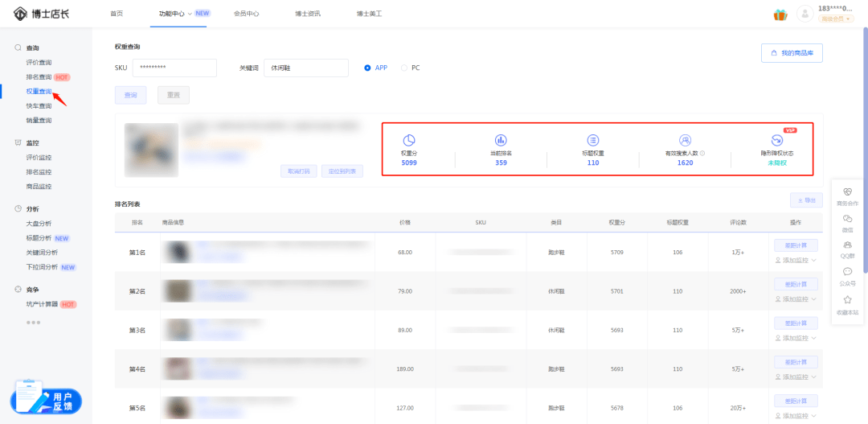Open 销量查询 in the sidebar
Screen dimensions: 868x424
click(x=39, y=120)
